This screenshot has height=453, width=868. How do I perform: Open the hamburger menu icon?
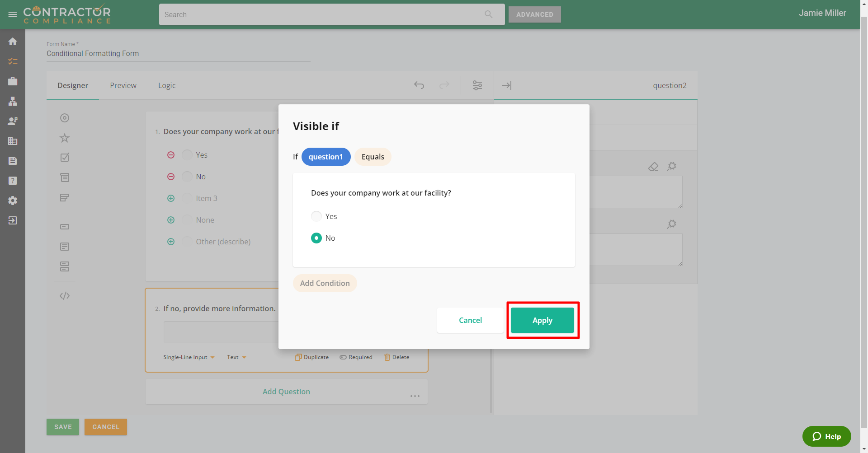[13, 14]
